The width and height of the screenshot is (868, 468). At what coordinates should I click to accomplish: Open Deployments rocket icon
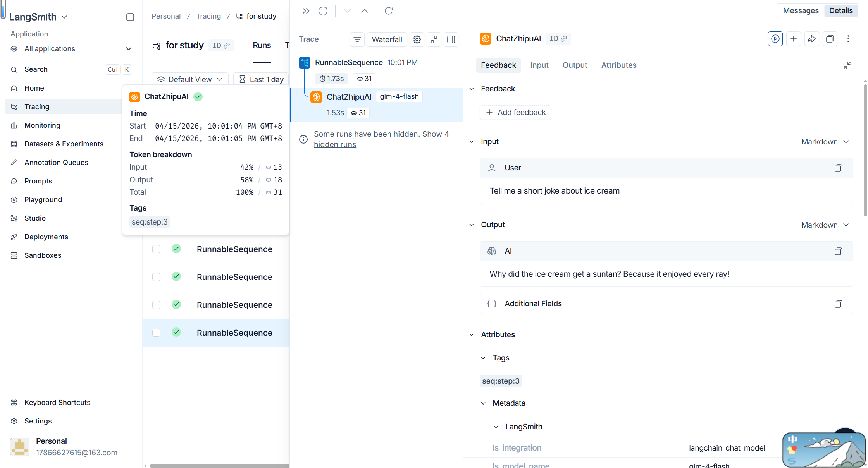click(x=14, y=237)
